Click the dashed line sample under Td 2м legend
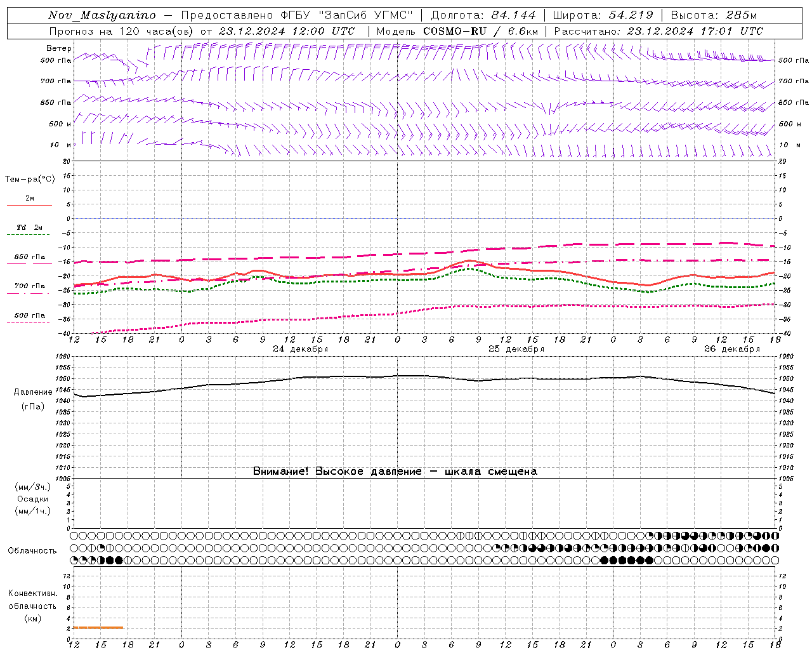 pos(29,234)
